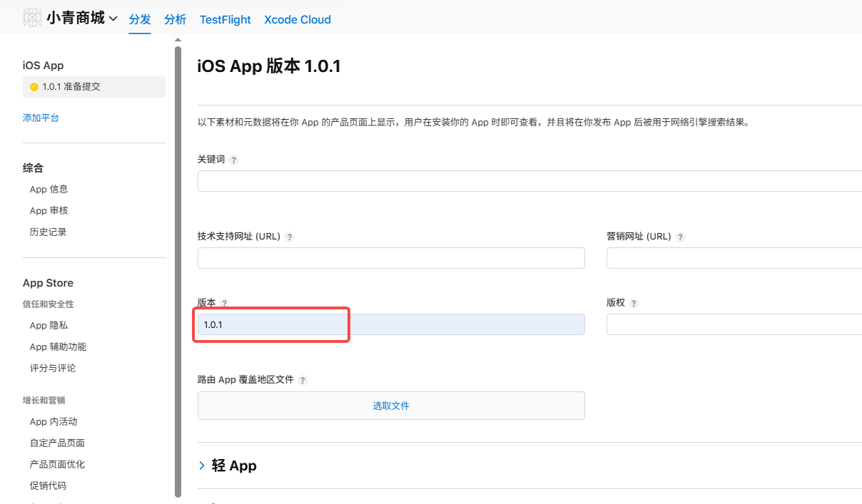Open 产品页面优化 in the sidebar
The width and height of the screenshot is (862, 504).
[x=57, y=464]
